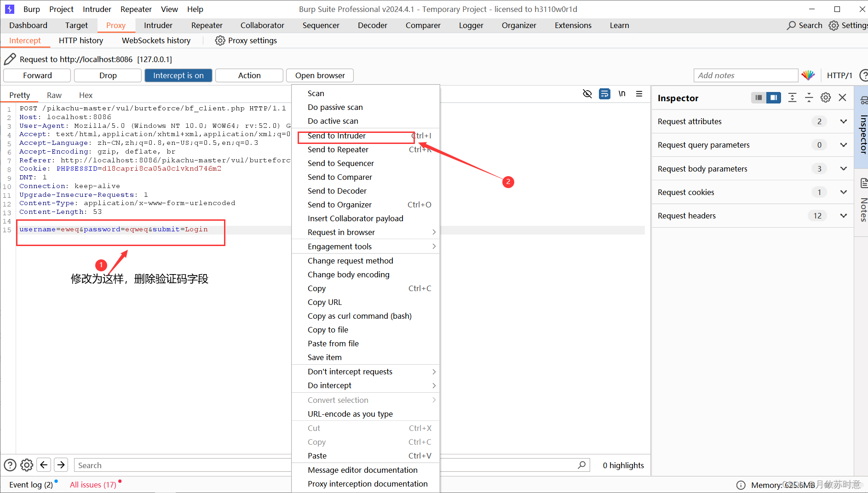Viewport: 868px width, 493px height.
Task: Click the pencil edit target icon
Action: 10,59
